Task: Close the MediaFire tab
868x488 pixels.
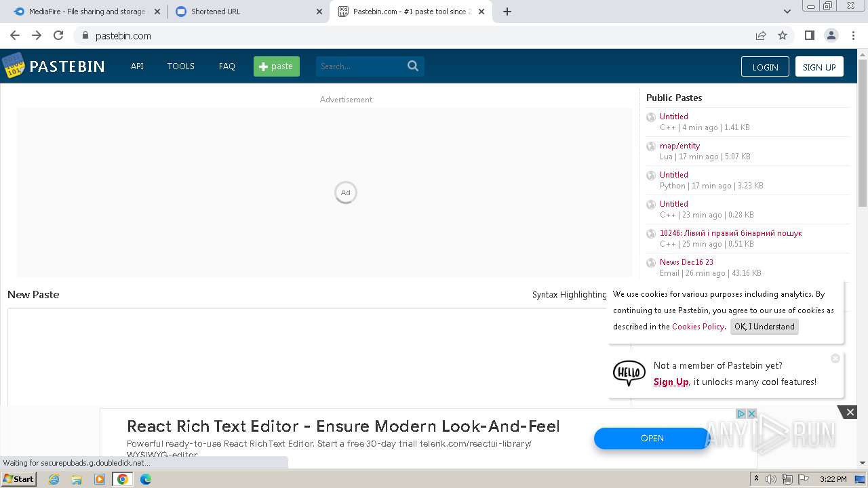Action: pyautogui.click(x=157, y=12)
